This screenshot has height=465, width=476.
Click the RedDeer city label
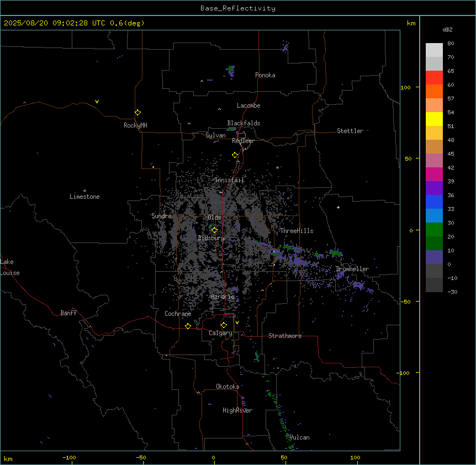coord(243,141)
